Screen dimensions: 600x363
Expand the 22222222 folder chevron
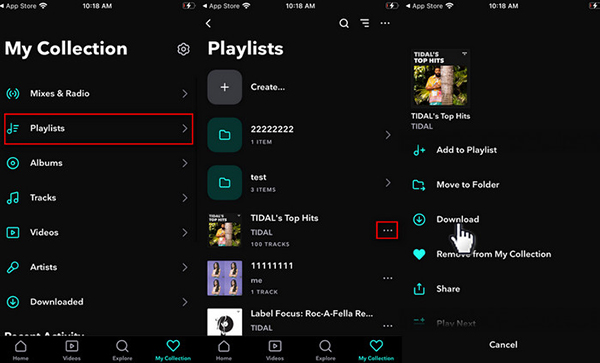pyautogui.click(x=388, y=135)
